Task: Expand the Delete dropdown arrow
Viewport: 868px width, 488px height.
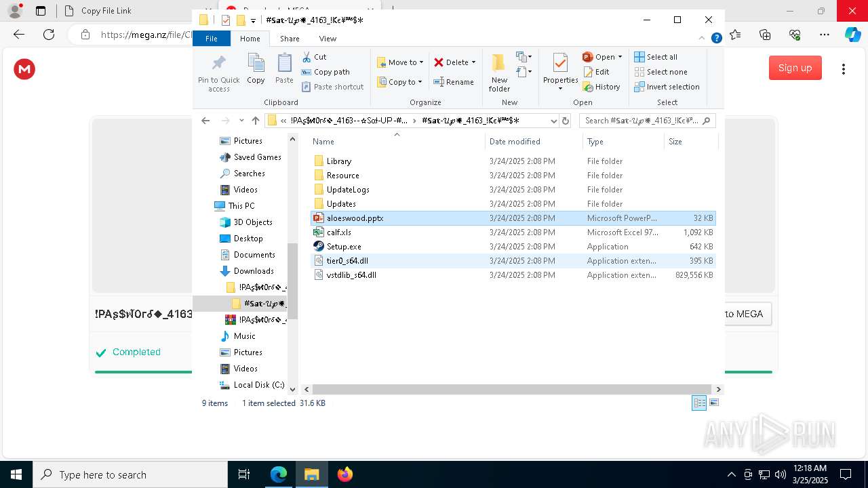Action: coord(473,62)
